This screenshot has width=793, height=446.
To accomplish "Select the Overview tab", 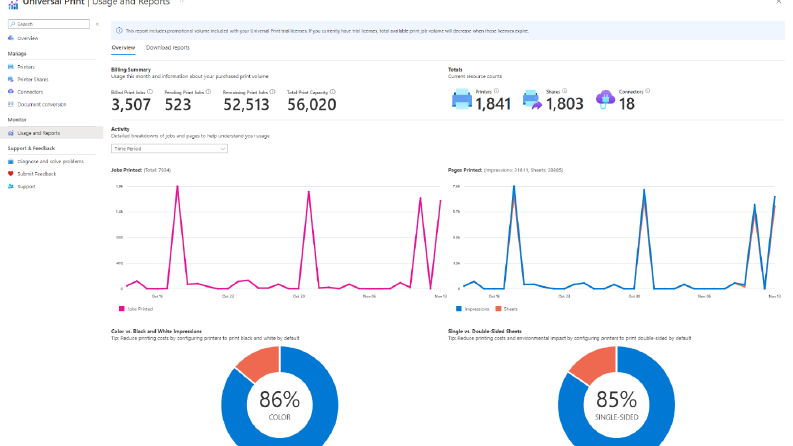I will (x=123, y=48).
